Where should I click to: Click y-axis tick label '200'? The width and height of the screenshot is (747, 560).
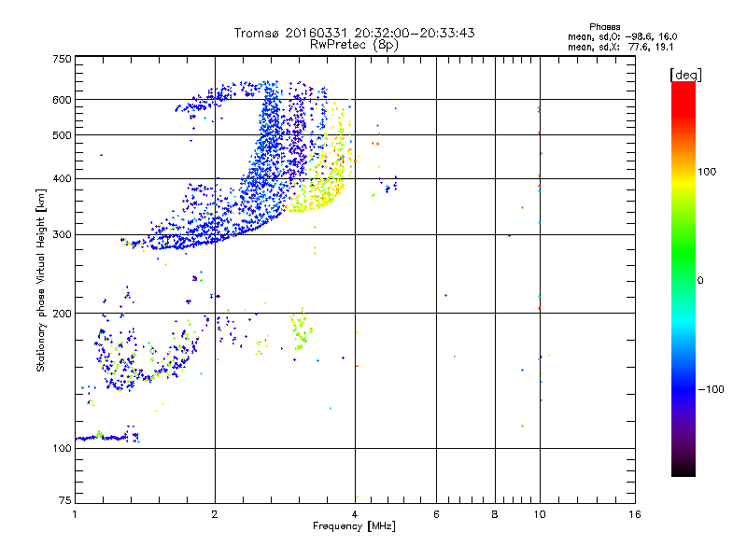click(62, 314)
